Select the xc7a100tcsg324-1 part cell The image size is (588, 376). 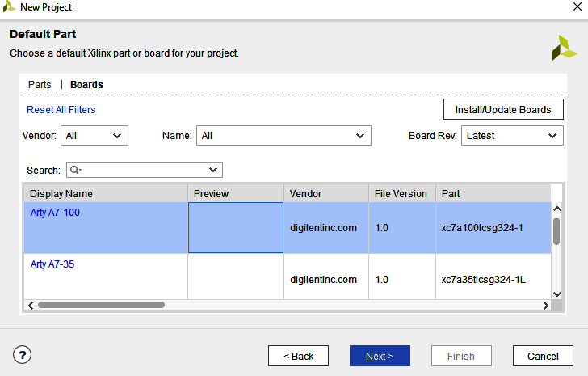493,228
